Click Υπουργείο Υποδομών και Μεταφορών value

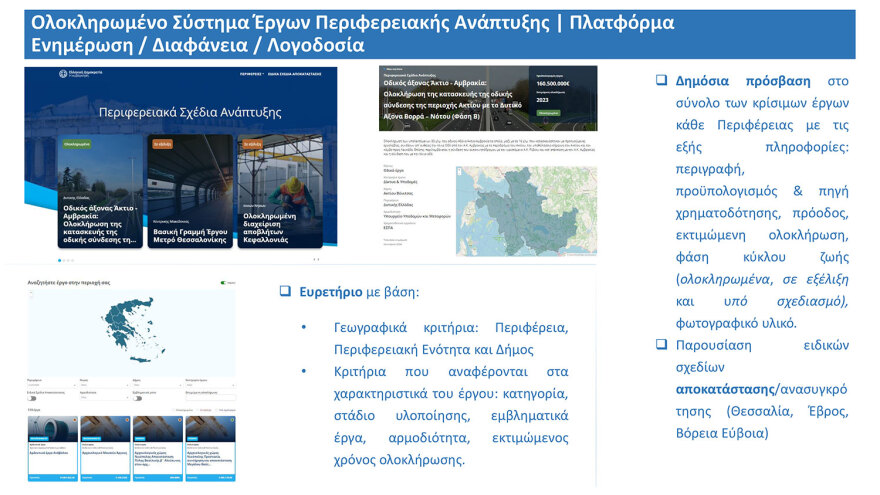click(417, 216)
